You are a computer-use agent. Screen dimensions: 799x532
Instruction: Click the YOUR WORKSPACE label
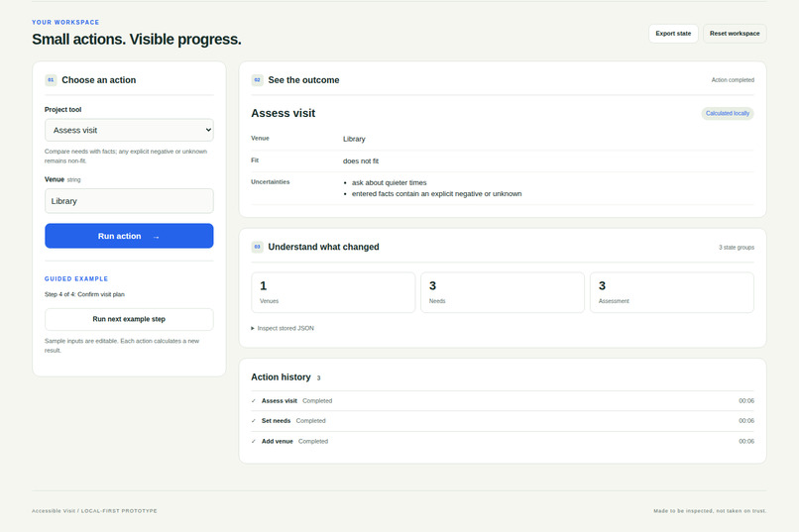coord(65,23)
